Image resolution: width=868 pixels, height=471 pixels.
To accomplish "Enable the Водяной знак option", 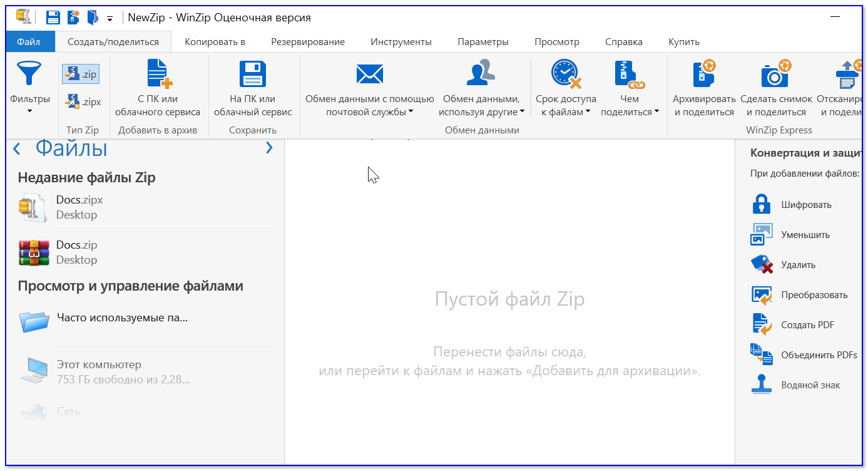I will point(810,385).
